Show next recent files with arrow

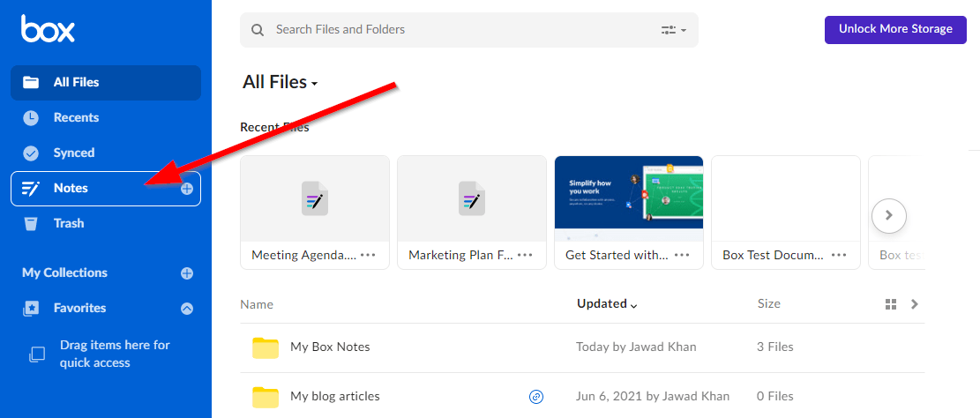(889, 215)
